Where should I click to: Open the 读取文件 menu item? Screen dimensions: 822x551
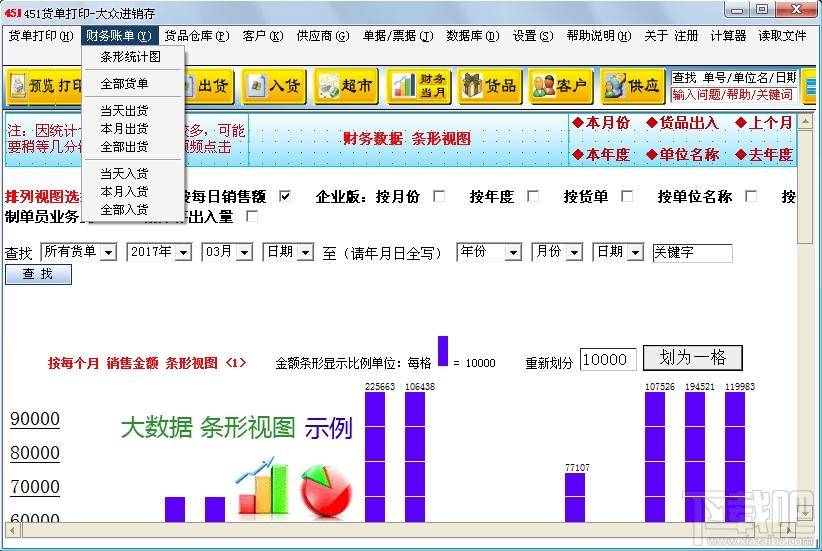(782, 36)
